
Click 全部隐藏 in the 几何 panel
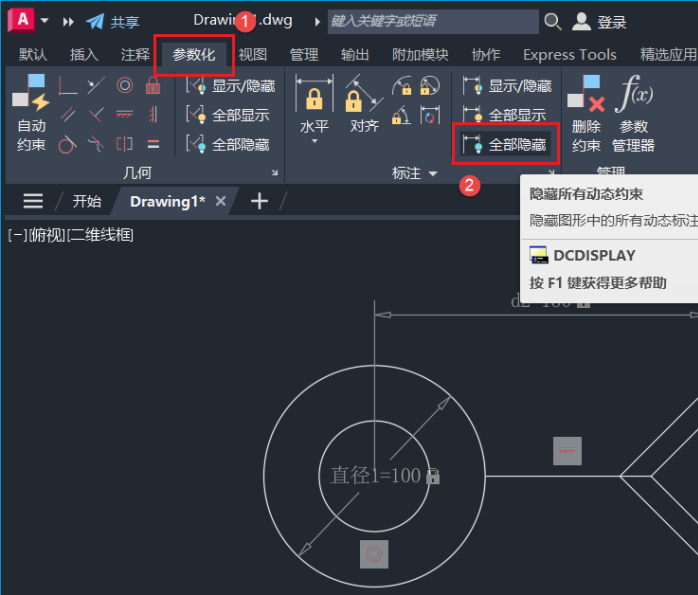pyautogui.click(x=227, y=144)
